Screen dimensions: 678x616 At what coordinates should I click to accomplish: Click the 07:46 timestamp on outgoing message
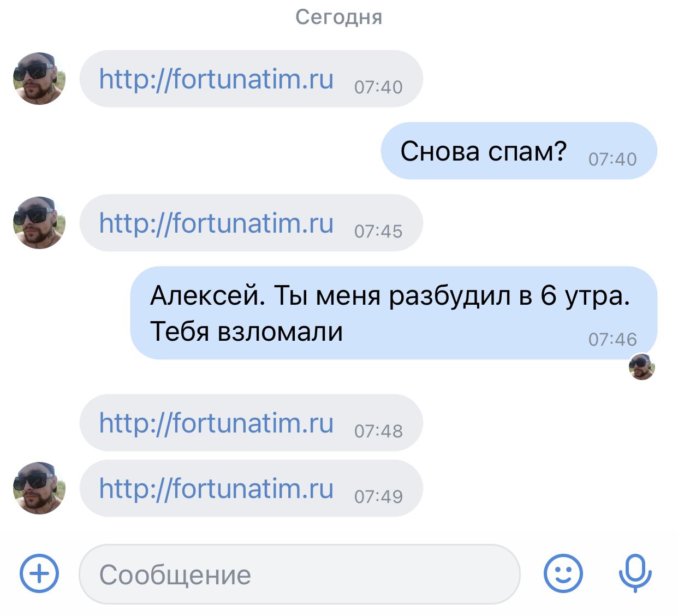tap(612, 340)
